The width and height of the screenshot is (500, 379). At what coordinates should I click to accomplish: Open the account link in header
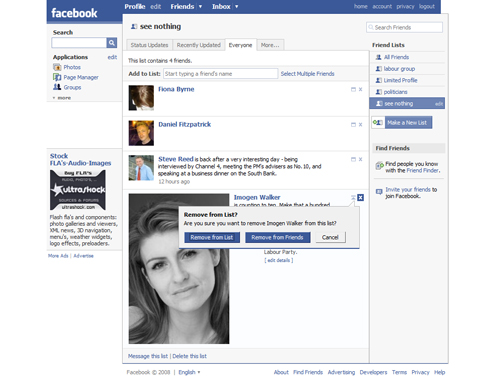382,6
